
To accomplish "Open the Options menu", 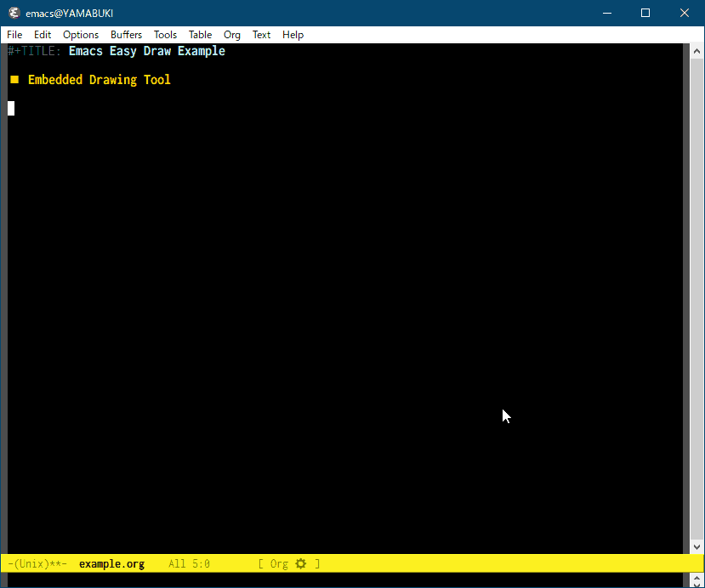I will click(x=81, y=35).
